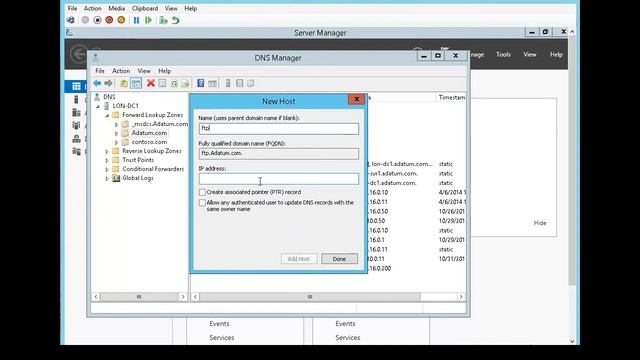This screenshot has height=360, width=640.
Task: Click the Refresh icon in DNS toolbar
Action: pos(174,83)
